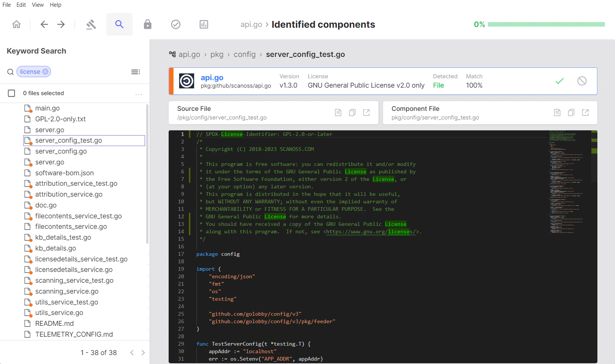
Task: Select kb_details_test.go file
Action: point(63,237)
